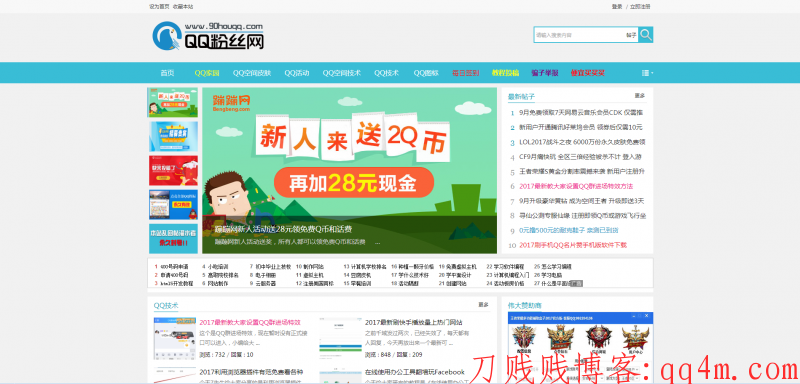Image resolution: width=800 pixels, height=384 pixels.
Task: Open the post CF9月爆快讯 全区三倍经验
Action: (x=580, y=157)
